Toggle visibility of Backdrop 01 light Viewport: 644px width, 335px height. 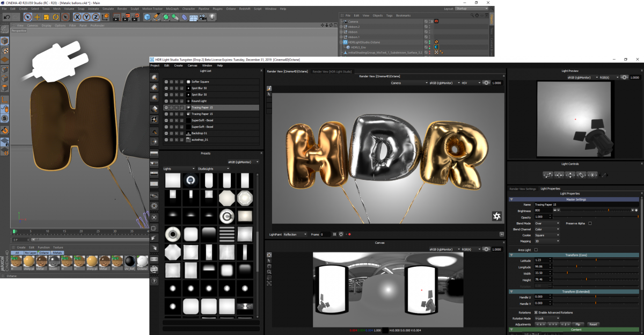click(x=166, y=133)
